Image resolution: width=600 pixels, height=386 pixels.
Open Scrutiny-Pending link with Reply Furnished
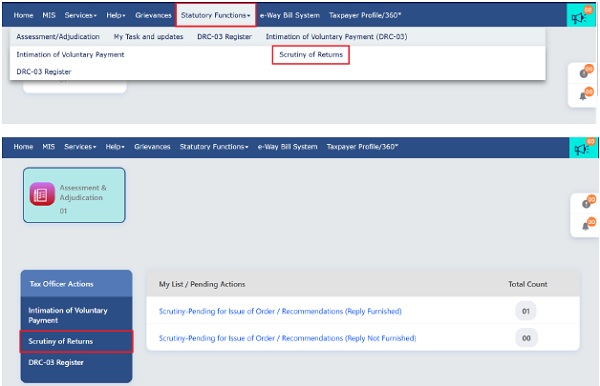[280, 311]
